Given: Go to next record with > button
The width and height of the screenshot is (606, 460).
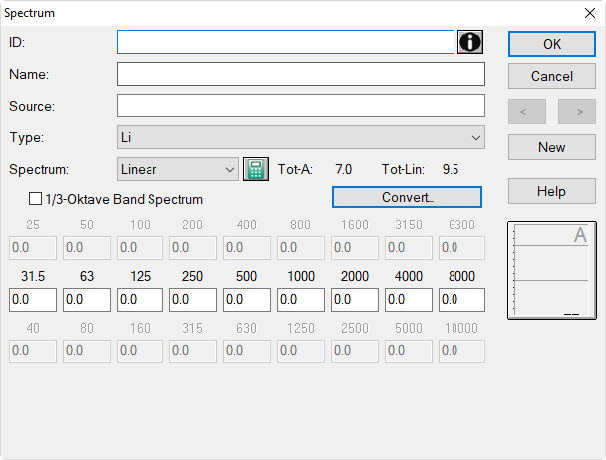Looking at the screenshot, I should coord(577,112).
